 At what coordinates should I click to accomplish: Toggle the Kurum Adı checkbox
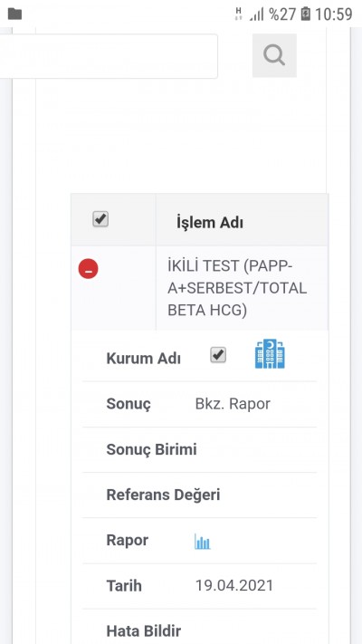(x=218, y=355)
